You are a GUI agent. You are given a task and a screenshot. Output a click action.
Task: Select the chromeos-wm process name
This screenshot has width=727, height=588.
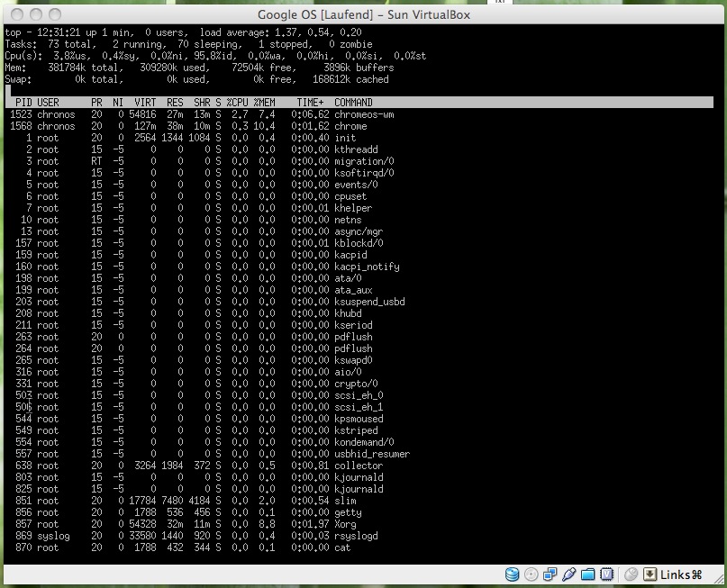[x=364, y=114]
